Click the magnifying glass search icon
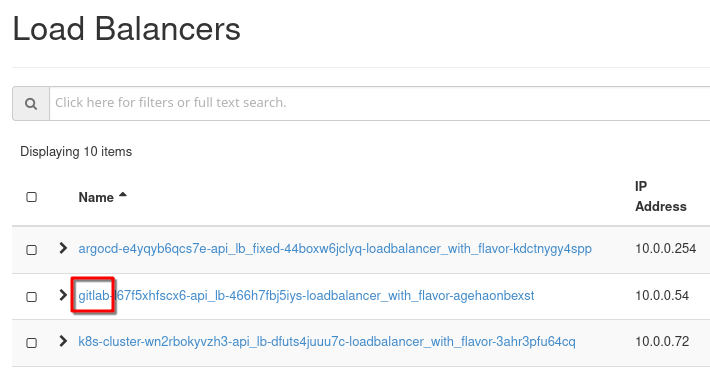Image resolution: width=710 pixels, height=374 pixels. (31, 104)
